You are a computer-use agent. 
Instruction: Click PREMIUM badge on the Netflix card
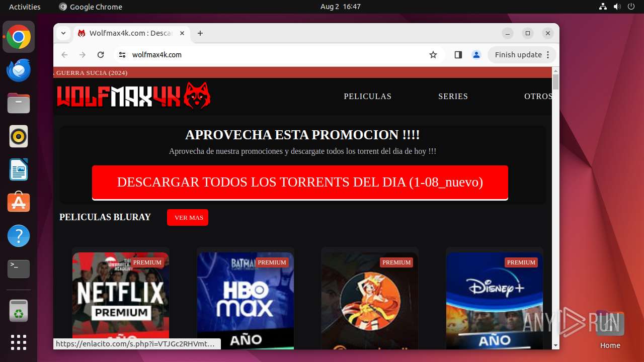(147, 262)
